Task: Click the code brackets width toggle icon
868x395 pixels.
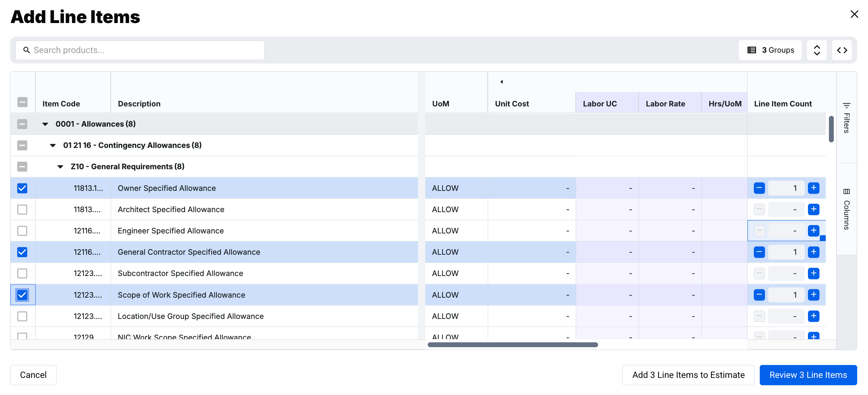Action: tap(842, 50)
